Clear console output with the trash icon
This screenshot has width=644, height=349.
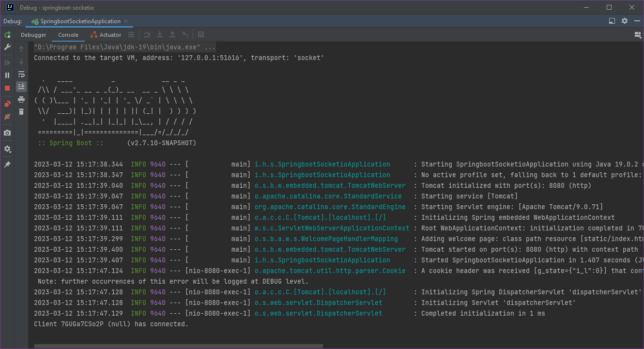click(21, 111)
